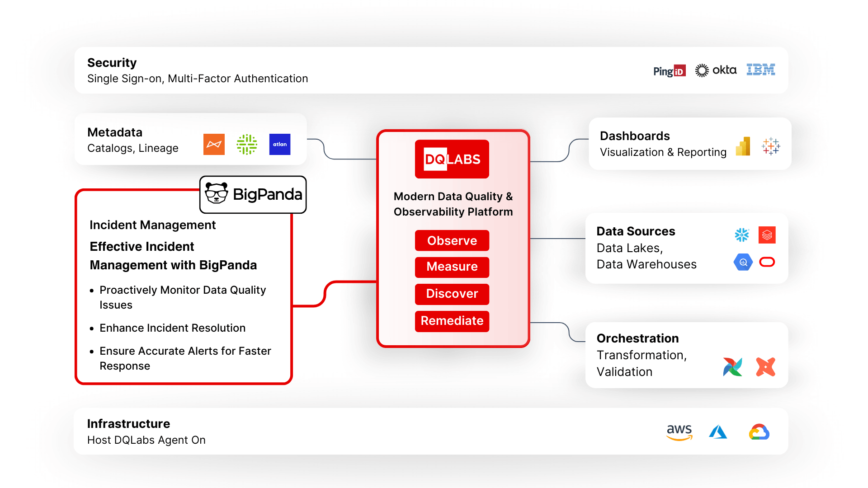
Task: Click 'Single Sign-on, Multi-Factor Authentication' text
Action: (198, 79)
